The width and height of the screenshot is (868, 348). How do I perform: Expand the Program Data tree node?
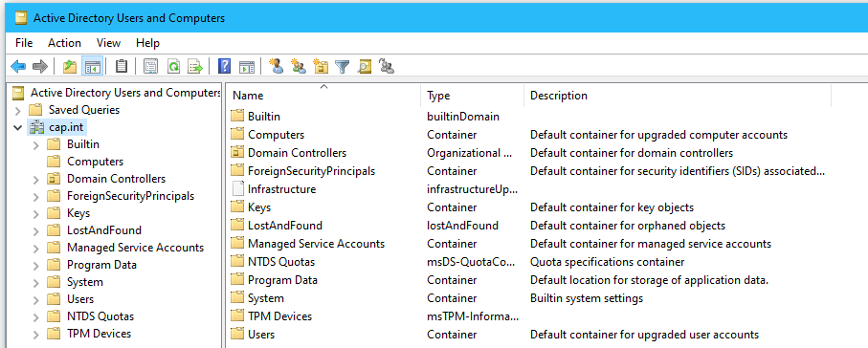[x=36, y=265]
